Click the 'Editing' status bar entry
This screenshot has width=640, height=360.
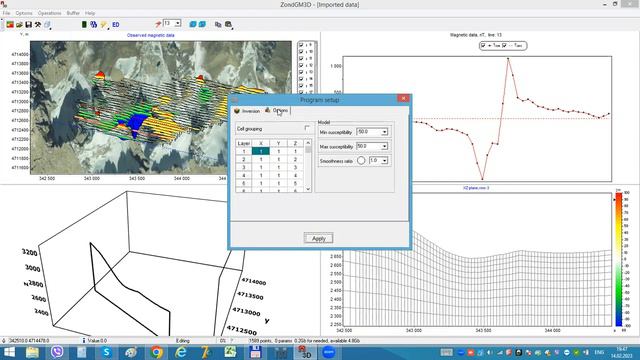coord(183,340)
